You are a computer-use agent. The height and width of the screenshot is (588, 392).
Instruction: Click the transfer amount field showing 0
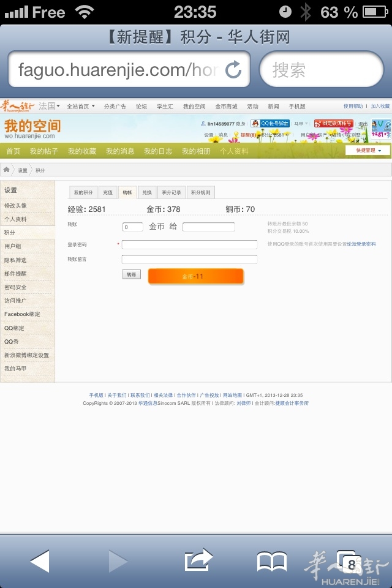132,227
